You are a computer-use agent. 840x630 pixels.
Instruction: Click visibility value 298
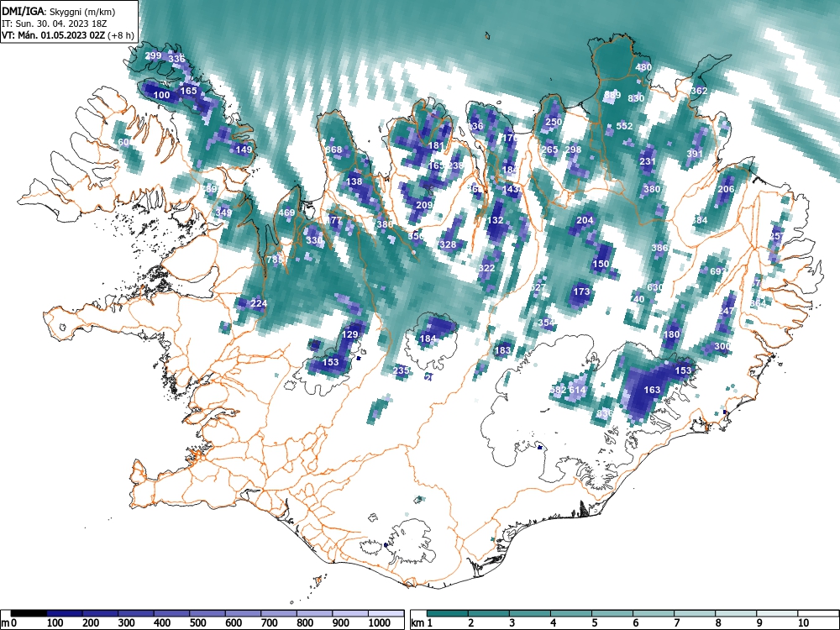click(x=573, y=150)
